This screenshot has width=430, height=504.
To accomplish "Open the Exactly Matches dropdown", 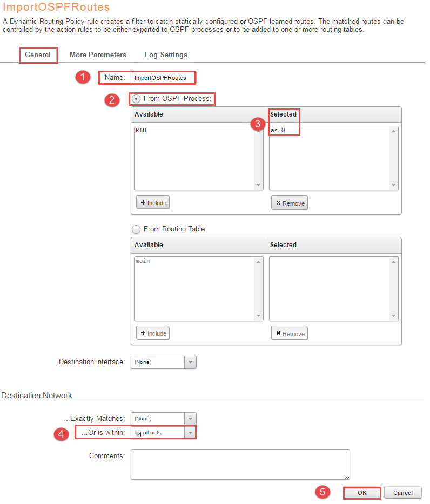I will 190,419.
